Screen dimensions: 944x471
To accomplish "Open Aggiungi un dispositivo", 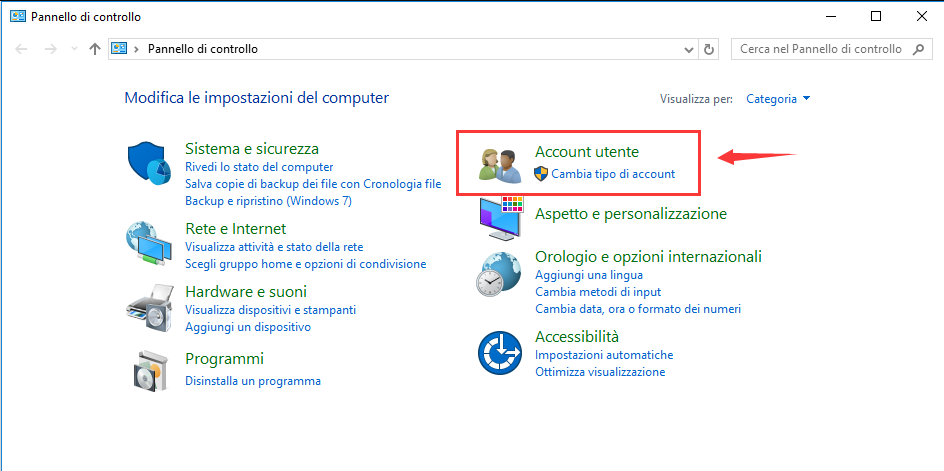I will tap(248, 327).
